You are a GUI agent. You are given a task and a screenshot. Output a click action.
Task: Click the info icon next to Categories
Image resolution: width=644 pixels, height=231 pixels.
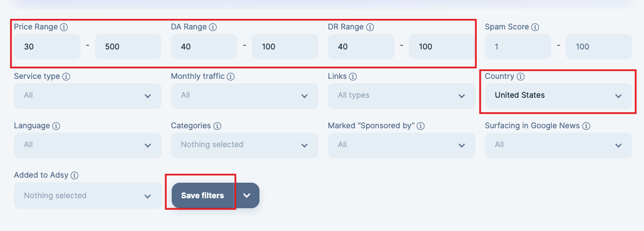coord(217,126)
